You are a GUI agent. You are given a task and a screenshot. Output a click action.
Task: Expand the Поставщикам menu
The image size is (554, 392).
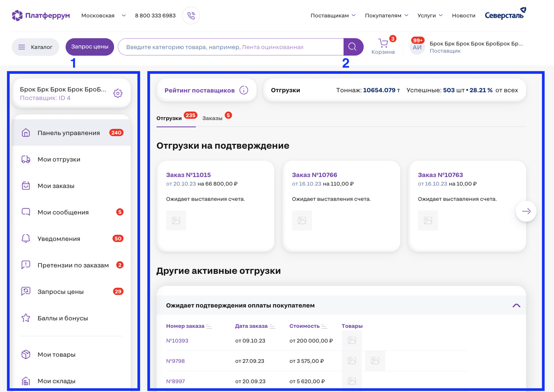click(x=333, y=15)
